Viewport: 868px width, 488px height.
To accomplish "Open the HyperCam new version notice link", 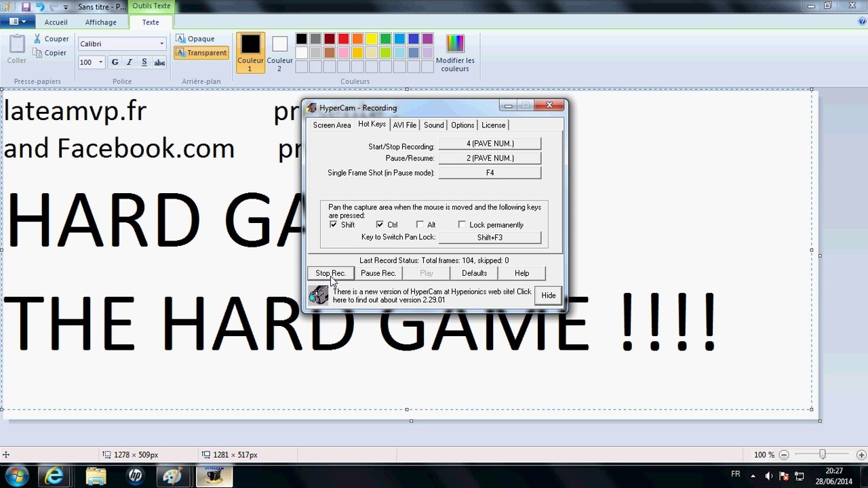I will 432,296.
